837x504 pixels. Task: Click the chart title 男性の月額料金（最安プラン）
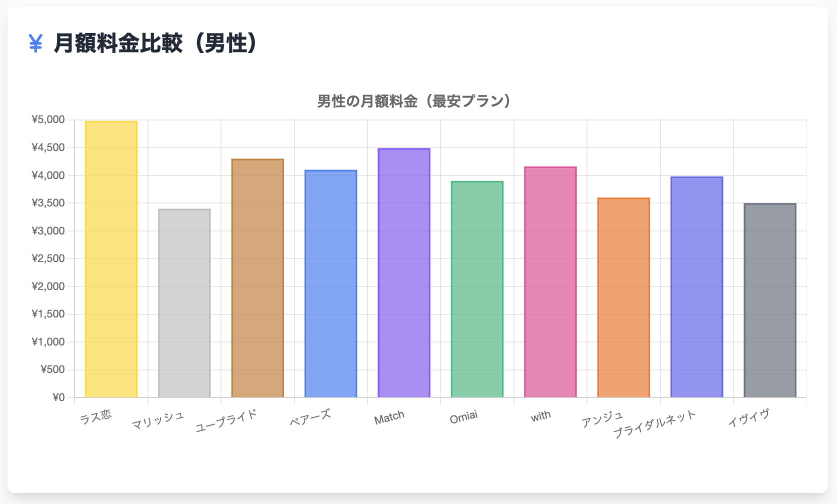click(x=414, y=101)
